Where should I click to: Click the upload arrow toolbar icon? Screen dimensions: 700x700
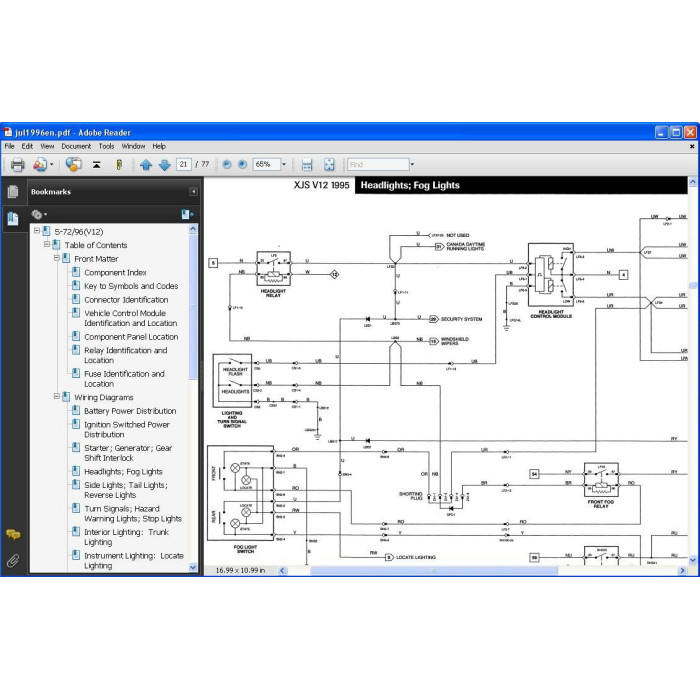tap(96, 165)
